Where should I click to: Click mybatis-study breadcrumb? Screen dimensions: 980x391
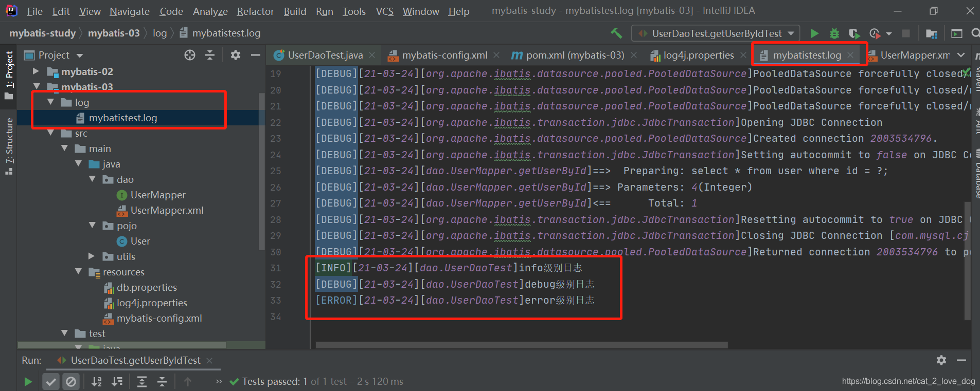click(x=42, y=33)
